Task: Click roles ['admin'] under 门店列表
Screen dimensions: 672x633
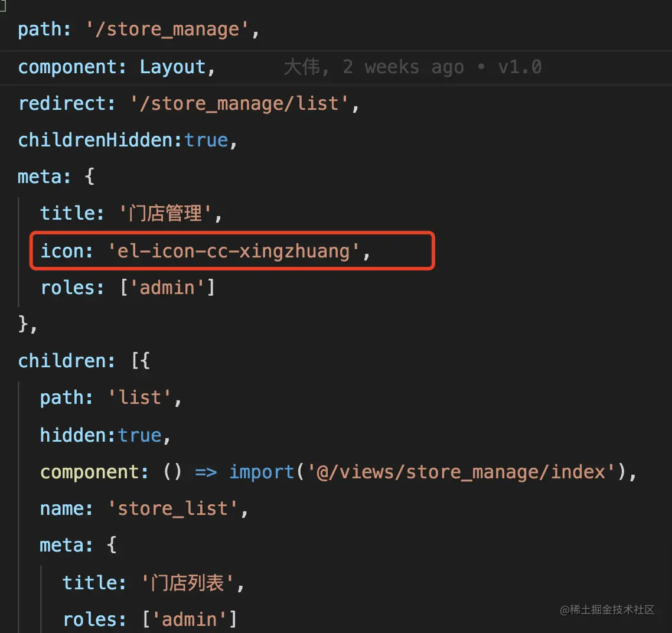Action: [x=150, y=619]
